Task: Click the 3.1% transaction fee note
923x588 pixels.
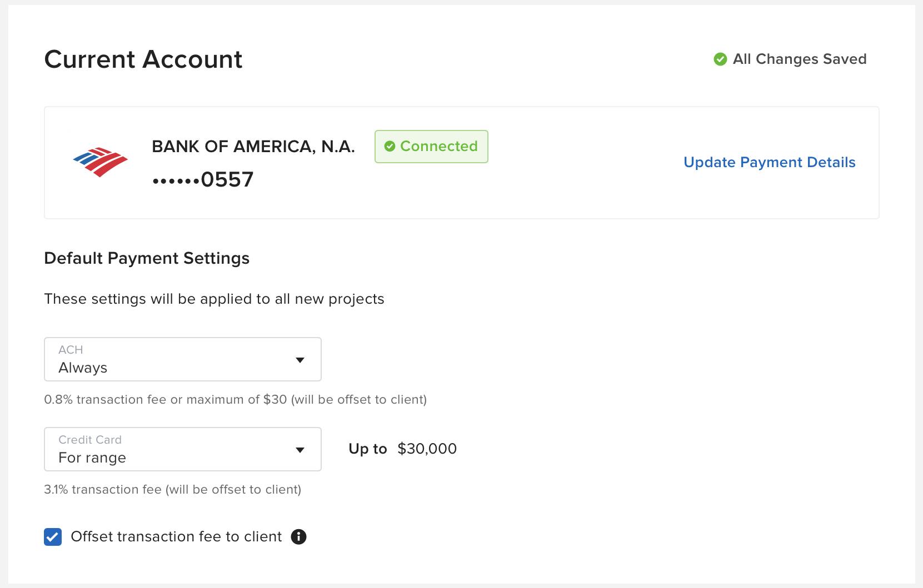Action: 173,490
